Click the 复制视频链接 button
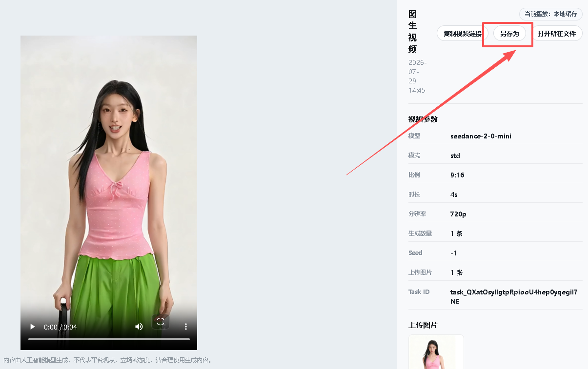The height and width of the screenshot is (369, 588). click(x=462, y=33)
